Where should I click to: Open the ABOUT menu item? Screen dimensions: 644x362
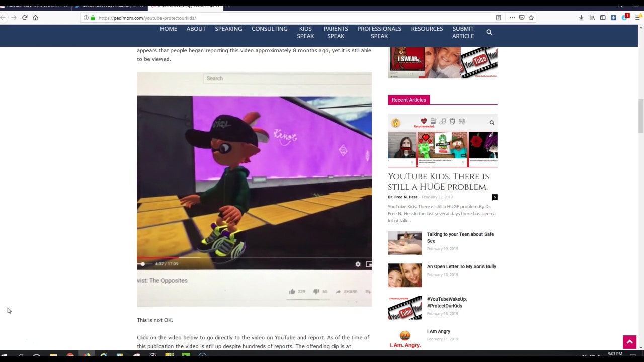[196, 29]
